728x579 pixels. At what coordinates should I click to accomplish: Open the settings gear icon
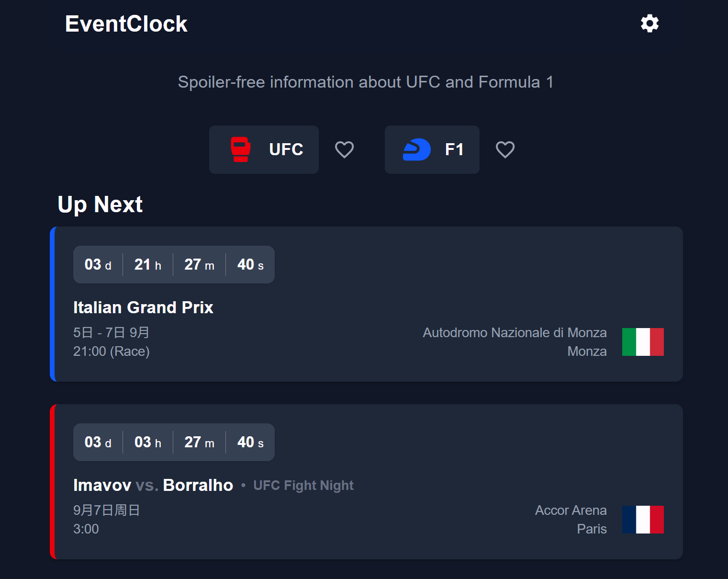[x=650, y=23]
